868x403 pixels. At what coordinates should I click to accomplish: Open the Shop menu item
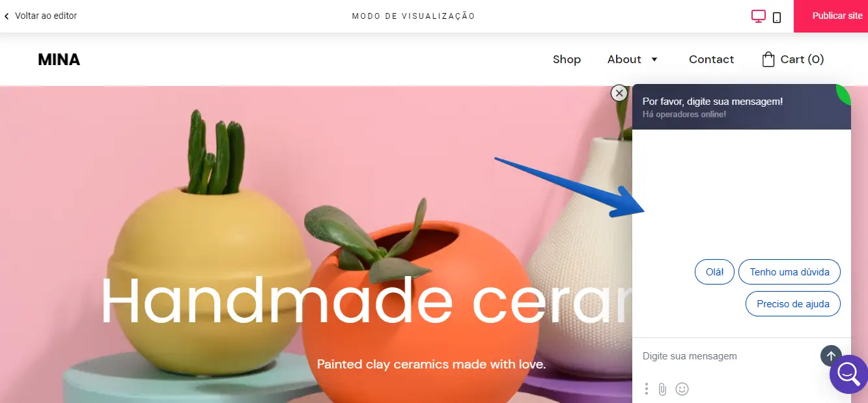(x=567, y=59)
